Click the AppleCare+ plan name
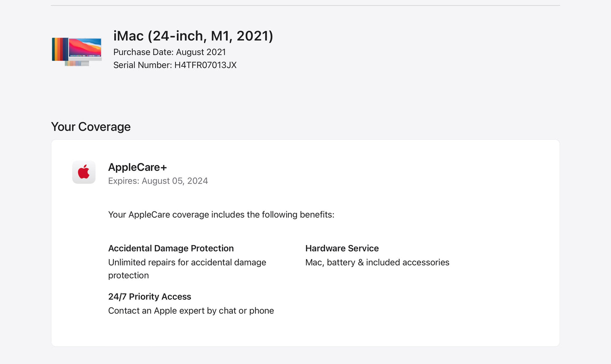This screenshot has height=364, width=611. tap(137, 167)
